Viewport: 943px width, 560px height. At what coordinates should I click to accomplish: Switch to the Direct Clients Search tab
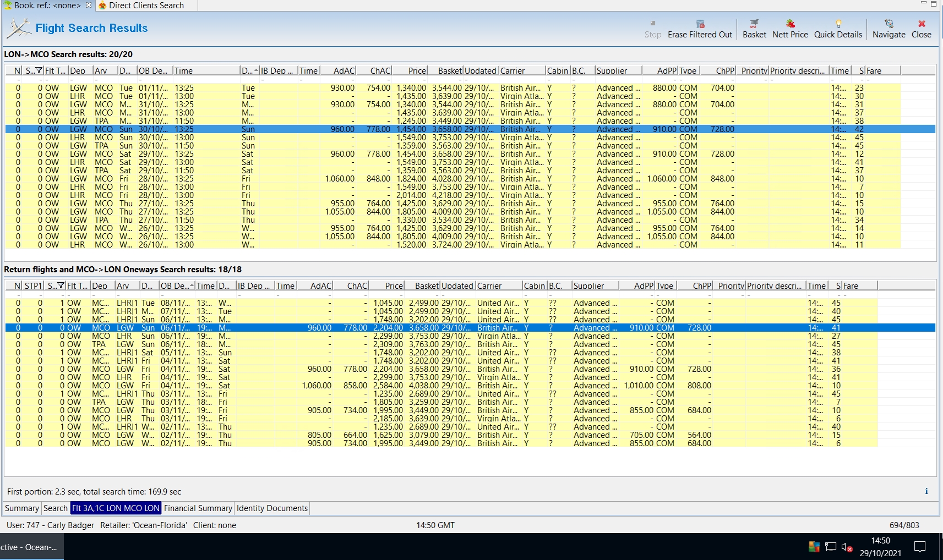coord(146,6)
